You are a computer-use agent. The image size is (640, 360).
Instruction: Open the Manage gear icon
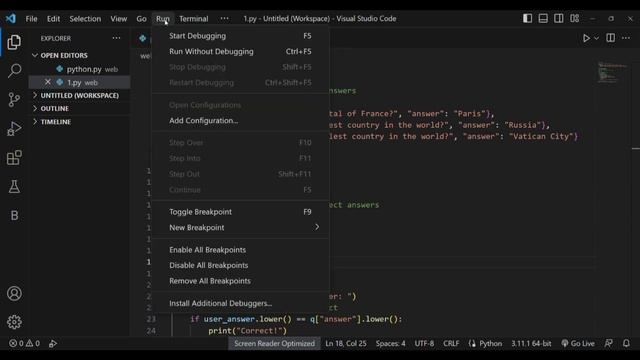(14, 322)
